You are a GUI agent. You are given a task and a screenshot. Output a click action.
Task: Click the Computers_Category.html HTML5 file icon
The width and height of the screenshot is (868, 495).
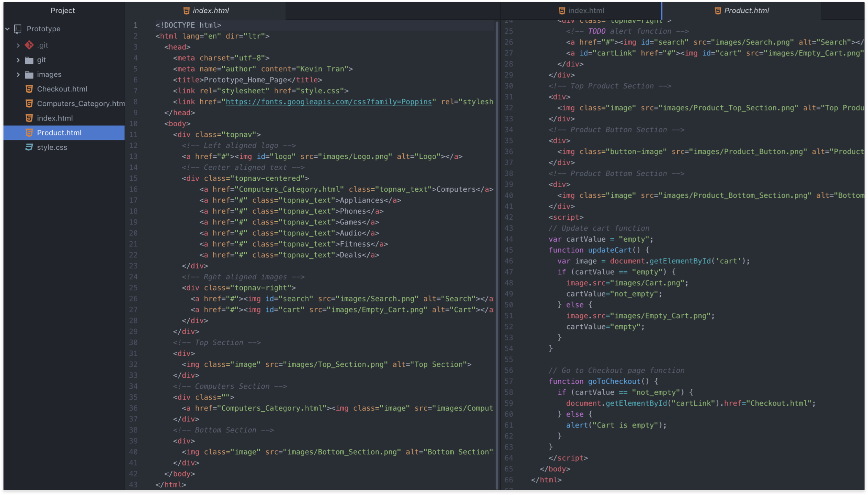29,104
